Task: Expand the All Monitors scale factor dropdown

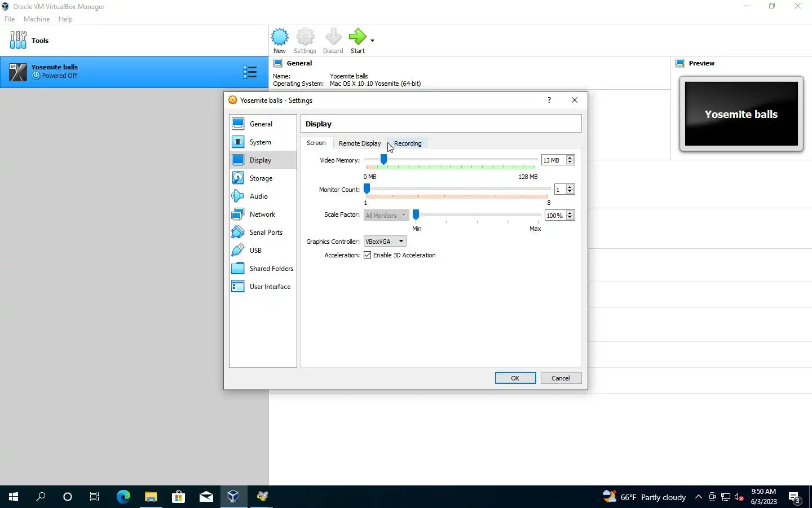Action: (386, 216)
